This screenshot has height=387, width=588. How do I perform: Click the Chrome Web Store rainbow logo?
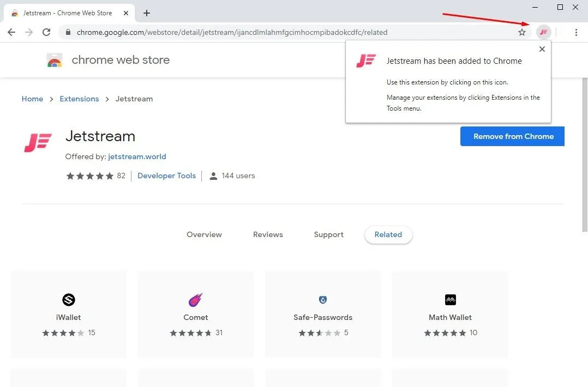pos(55,60)
